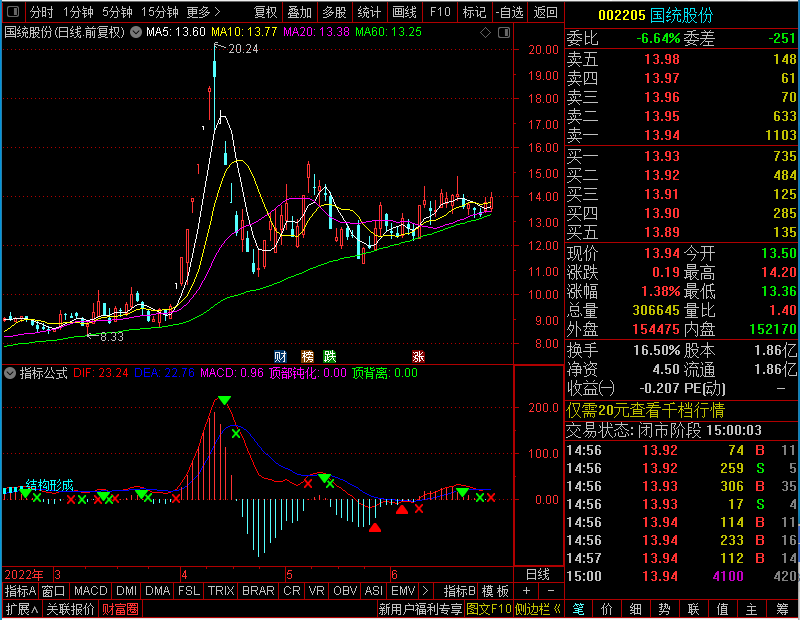The image size is (800, 620).
Task: Click the 跌 marker on chart
Action: (330, 356)
